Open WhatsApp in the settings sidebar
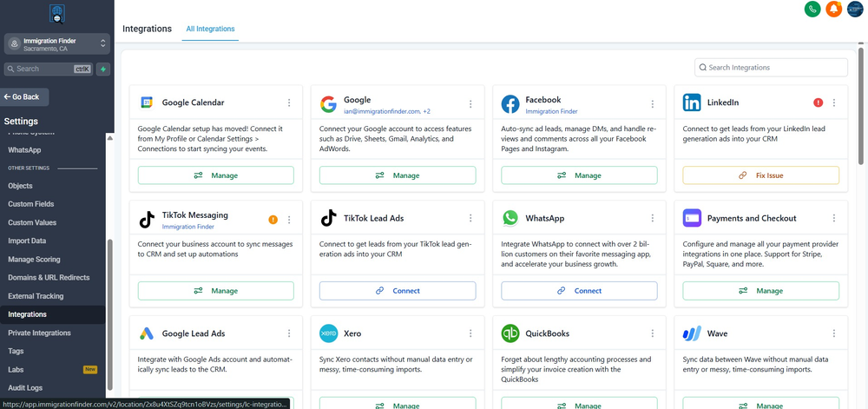 (x=24, y=150)
